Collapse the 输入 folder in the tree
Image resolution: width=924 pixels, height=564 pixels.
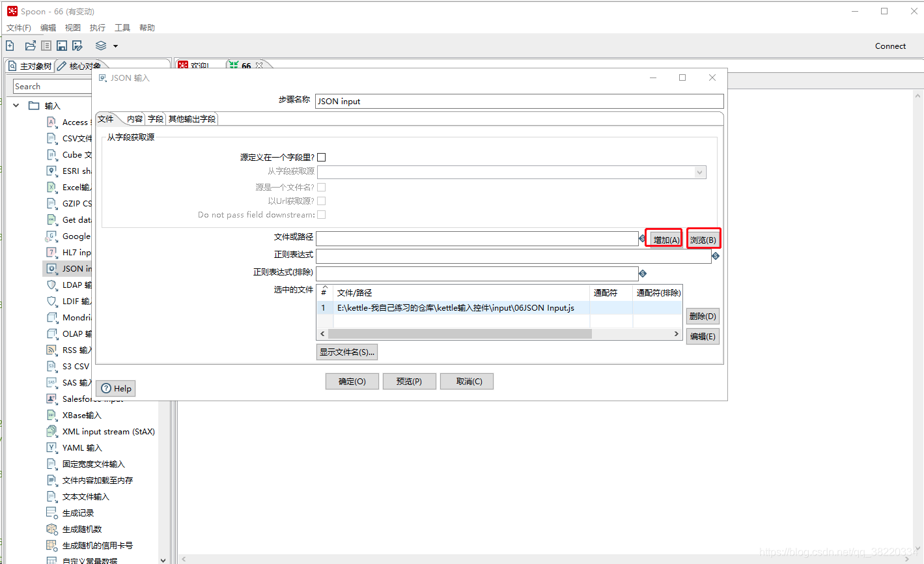pos(16,106)
